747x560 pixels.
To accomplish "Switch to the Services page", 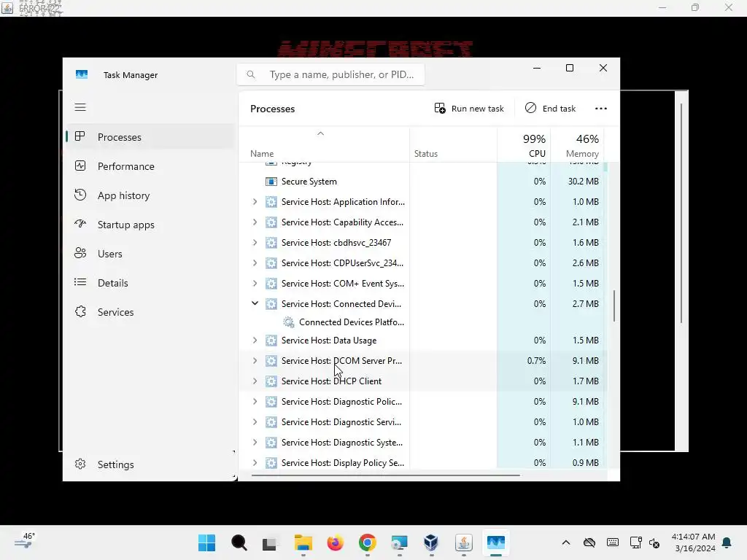I will click(150, 312).
